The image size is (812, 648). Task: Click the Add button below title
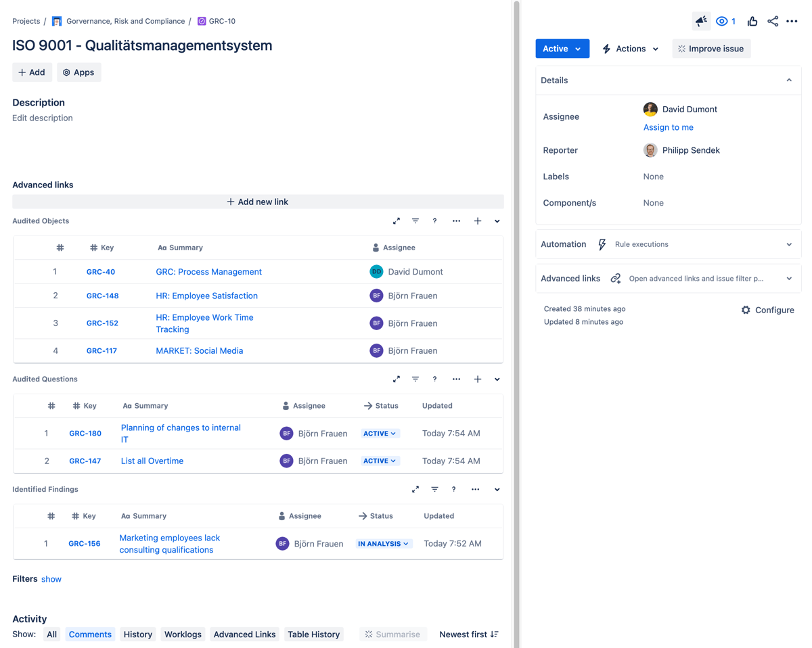(x=32, y=72)
